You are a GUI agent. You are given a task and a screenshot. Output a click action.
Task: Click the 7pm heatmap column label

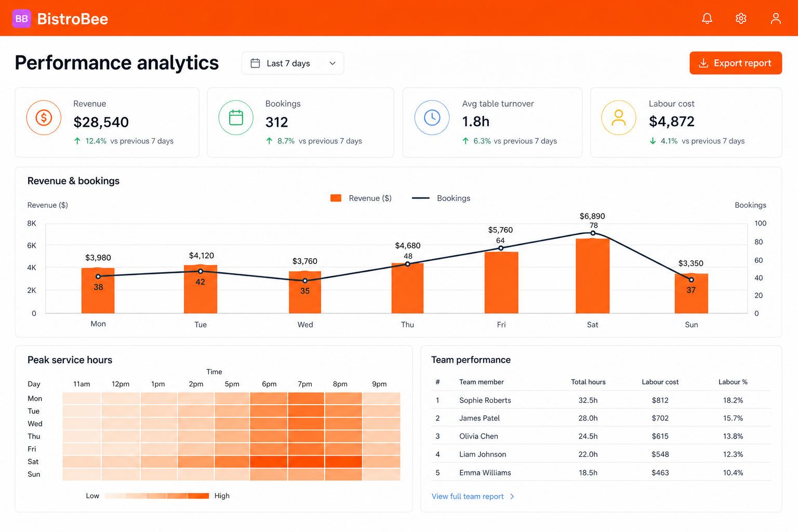(x=305, y=384)
